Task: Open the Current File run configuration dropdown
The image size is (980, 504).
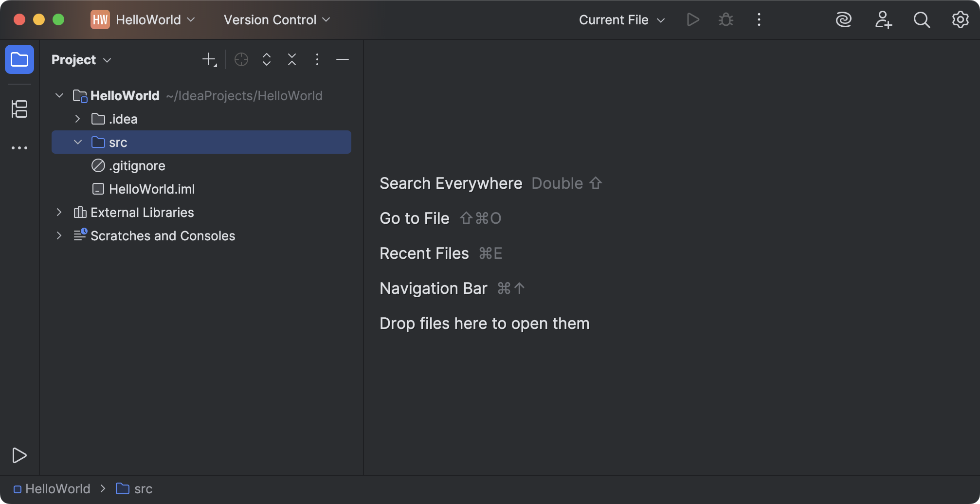Action: tap(622, 19)
